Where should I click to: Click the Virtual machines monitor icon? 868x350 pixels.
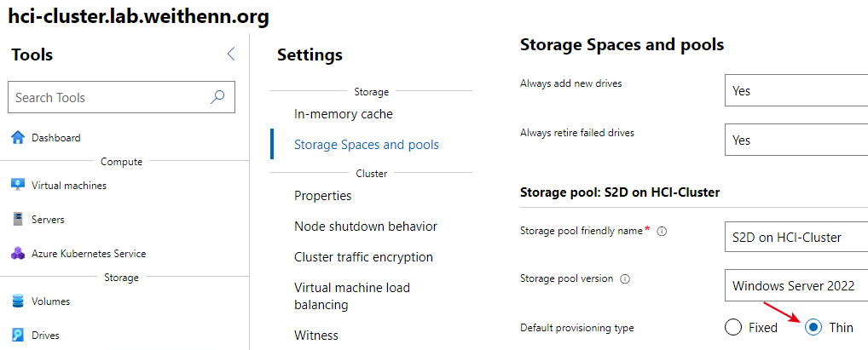point(18,186)
